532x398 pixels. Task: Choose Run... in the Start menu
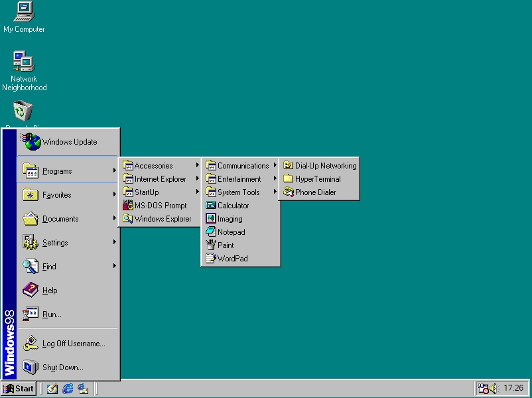point(68,314)
